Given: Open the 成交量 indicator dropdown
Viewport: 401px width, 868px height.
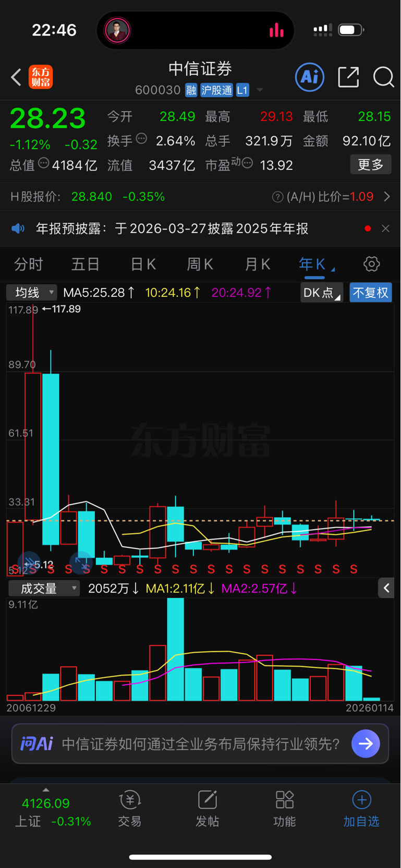Looking at the screenshot, I should click(x=44, y=589).
